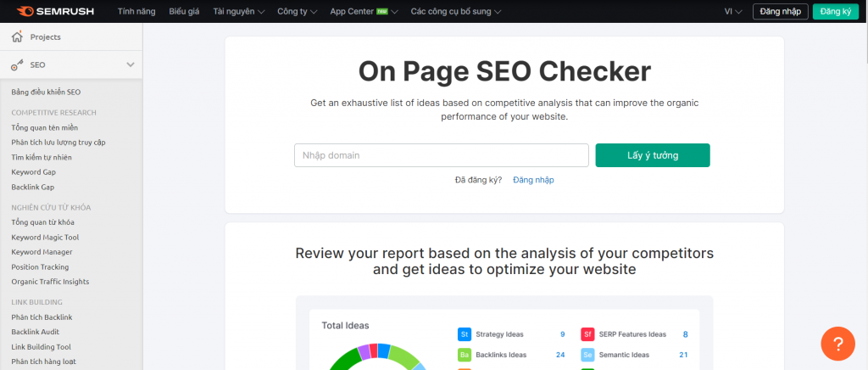Click Projects in the sidebar
This screenshot has height=370, width=868.
click(46, 37)
